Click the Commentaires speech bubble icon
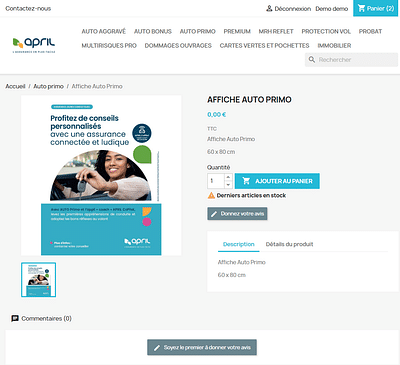Viewport: 400px width, 365px height. (15, 318)
